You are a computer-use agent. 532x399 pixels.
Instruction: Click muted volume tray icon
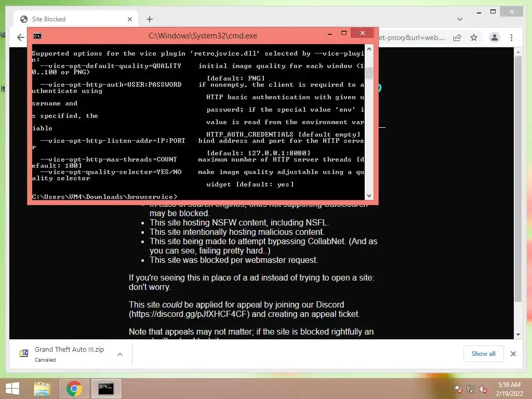(483, 389)
